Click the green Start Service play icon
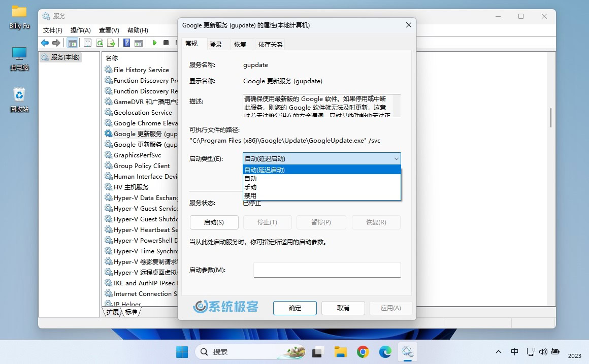Image resolution: width=589 pixels, height=364 pixels. (154, 43)
